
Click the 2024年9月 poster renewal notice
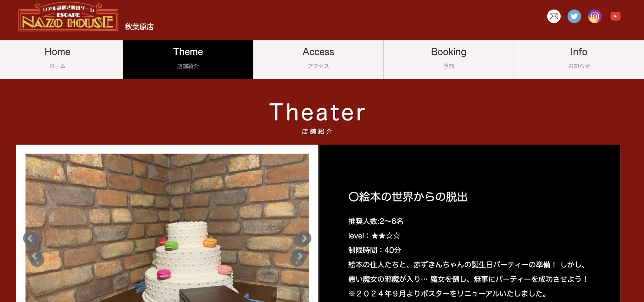point(447,294)
